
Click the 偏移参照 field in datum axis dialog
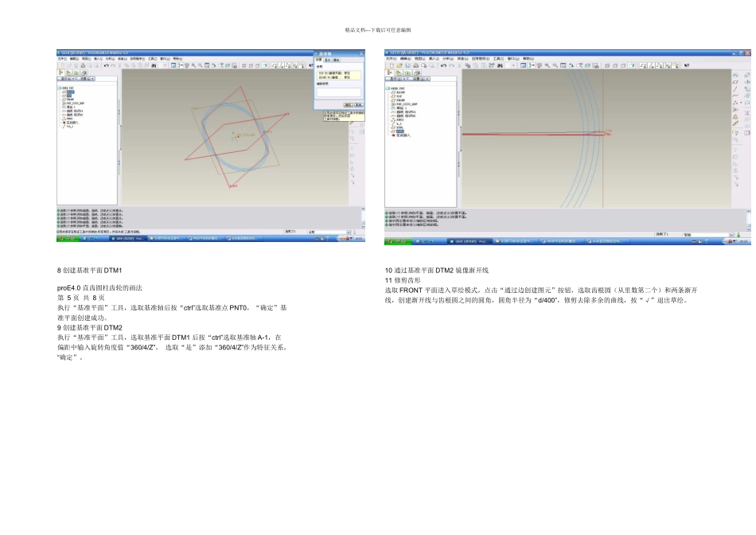coord(339,92)
